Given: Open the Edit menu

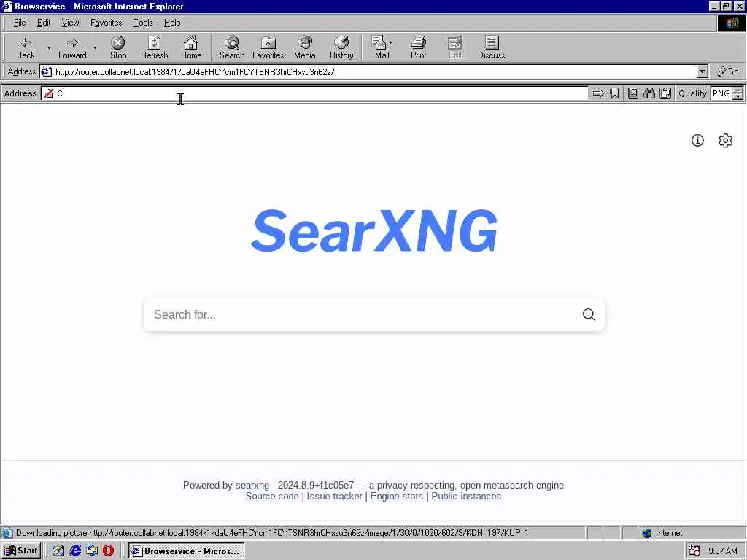Looking at the screenshot, I should tap(44, 23).
